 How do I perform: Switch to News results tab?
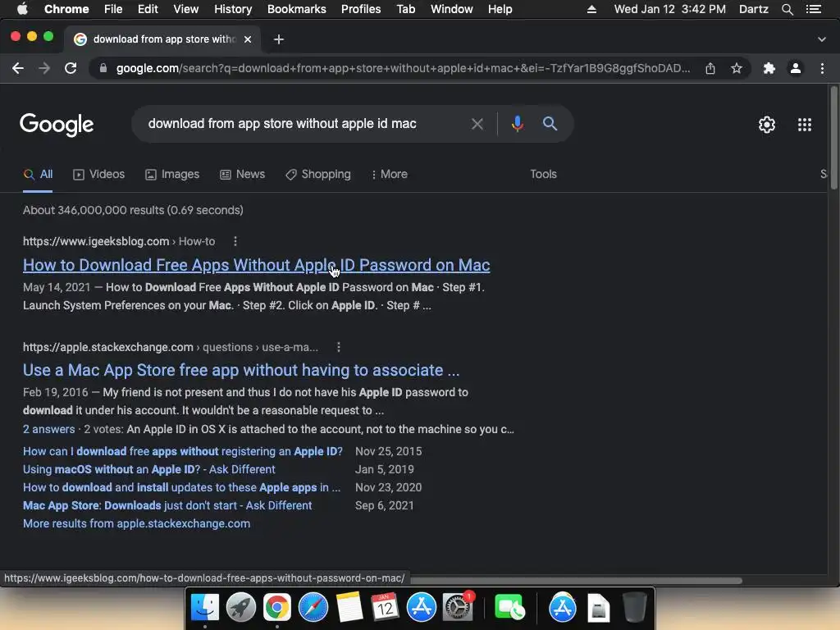(x=243, y=174)
